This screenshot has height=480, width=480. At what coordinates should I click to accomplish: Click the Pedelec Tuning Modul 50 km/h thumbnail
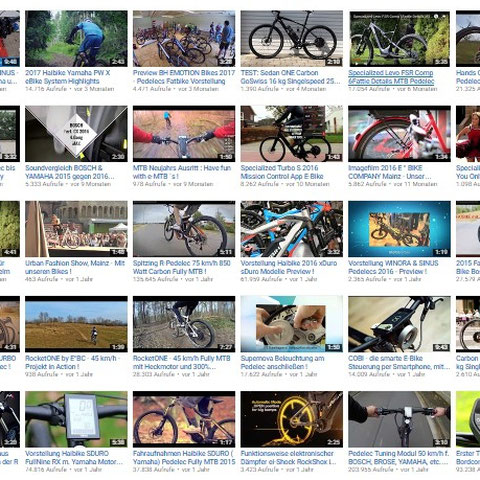(x=399, y=419)
